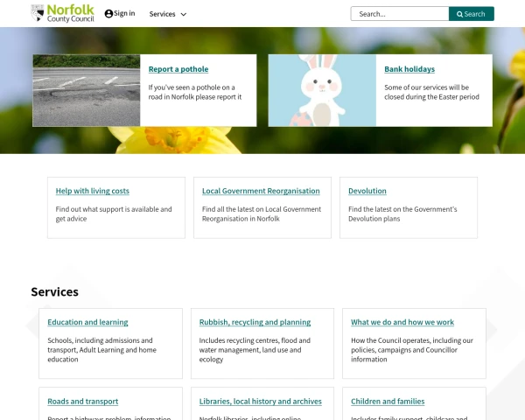Open Help with living costs link
Screen dimensions: 525x420
click(x=93, y=191)
